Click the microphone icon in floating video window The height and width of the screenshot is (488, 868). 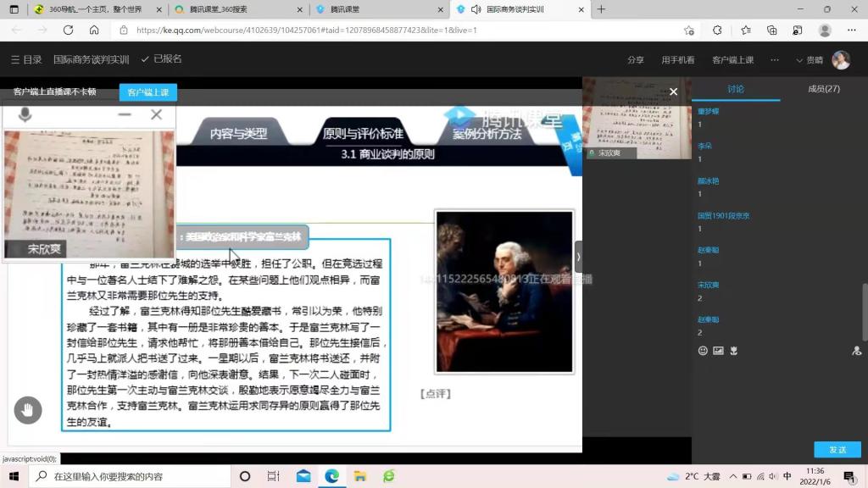(x=25, y=115)
